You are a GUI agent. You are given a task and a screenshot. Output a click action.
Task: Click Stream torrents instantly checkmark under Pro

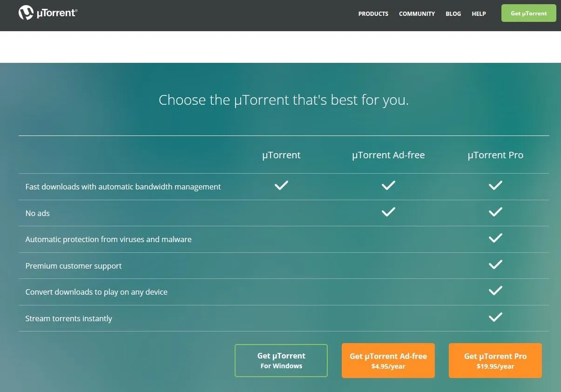[495, 317]
